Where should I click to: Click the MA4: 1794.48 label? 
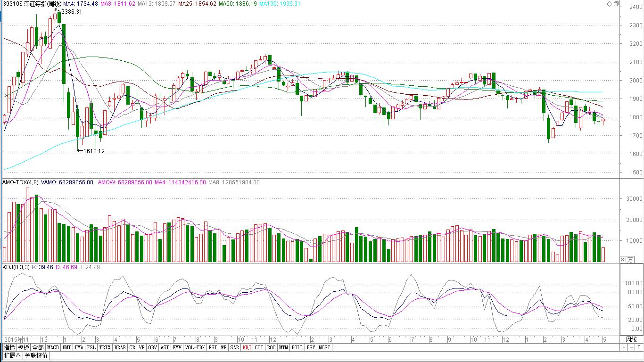81,4
